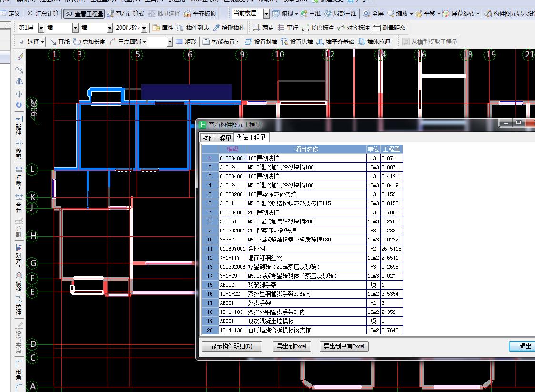Run 汇总计算 summary calculation

click(43, 14)
